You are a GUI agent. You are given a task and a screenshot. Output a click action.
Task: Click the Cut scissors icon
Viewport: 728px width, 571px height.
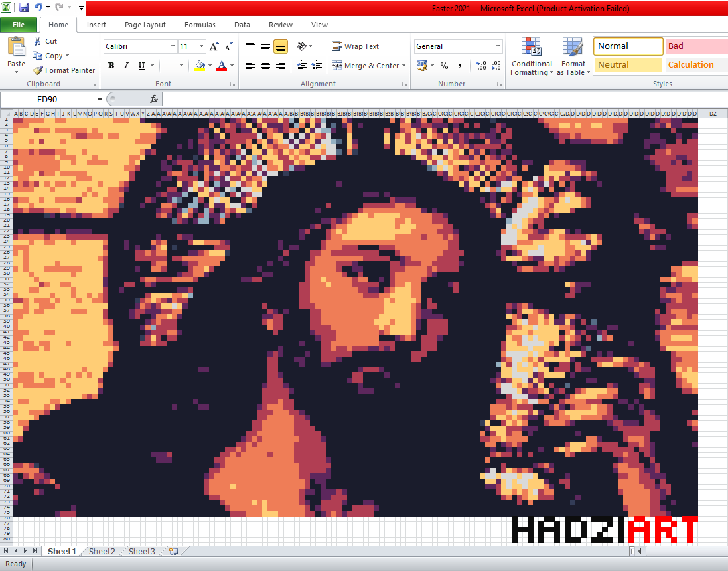[38, 41]
